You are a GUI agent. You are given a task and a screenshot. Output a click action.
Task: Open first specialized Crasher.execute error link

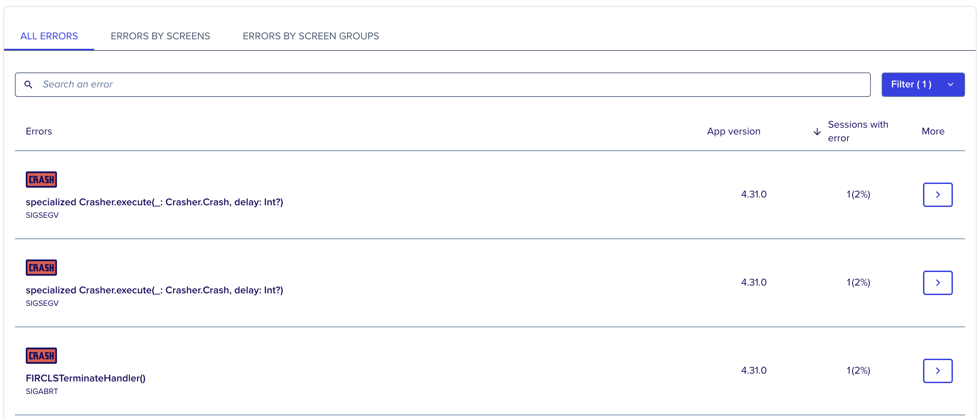[154, 202]
